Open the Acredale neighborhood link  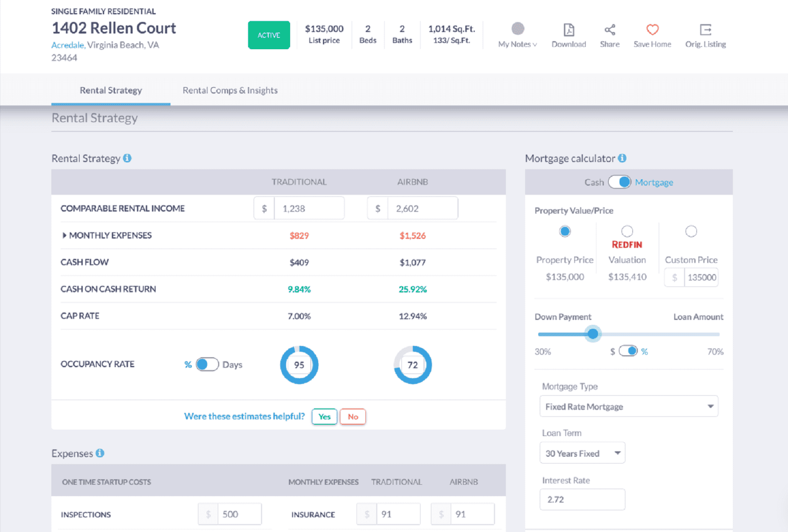pos(67,44)
